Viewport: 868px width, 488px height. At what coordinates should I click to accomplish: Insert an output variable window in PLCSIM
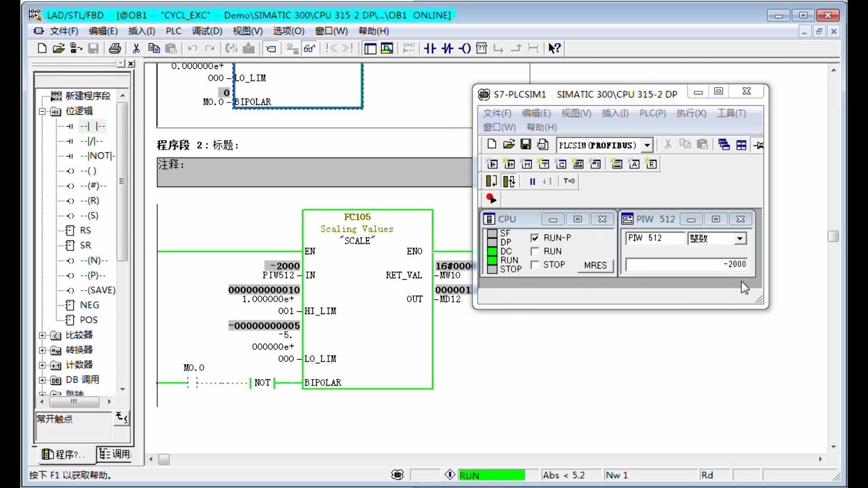[x=509, y=164]
